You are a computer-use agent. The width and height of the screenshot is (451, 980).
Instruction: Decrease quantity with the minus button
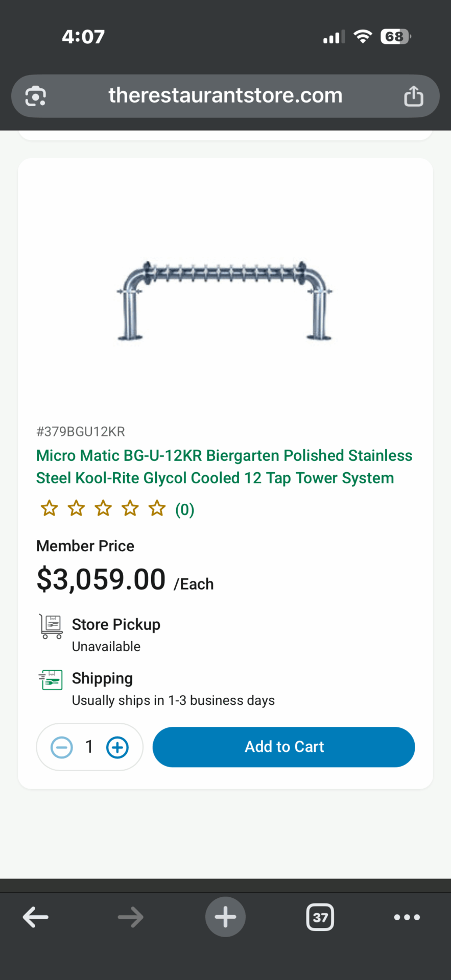(62, 748)
